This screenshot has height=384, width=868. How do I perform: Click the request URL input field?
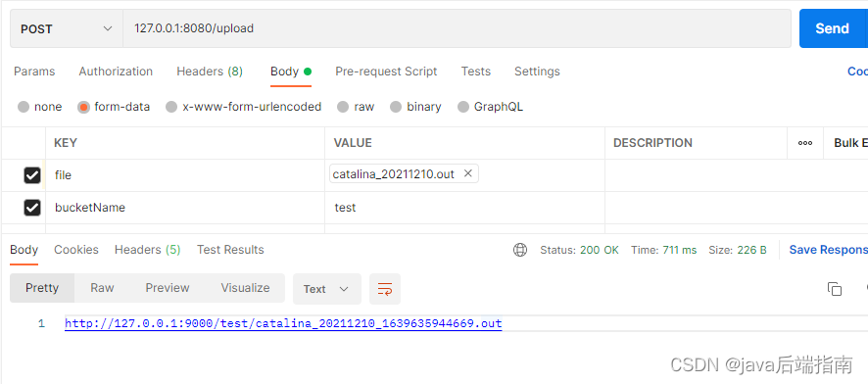[x=457, y=28]
